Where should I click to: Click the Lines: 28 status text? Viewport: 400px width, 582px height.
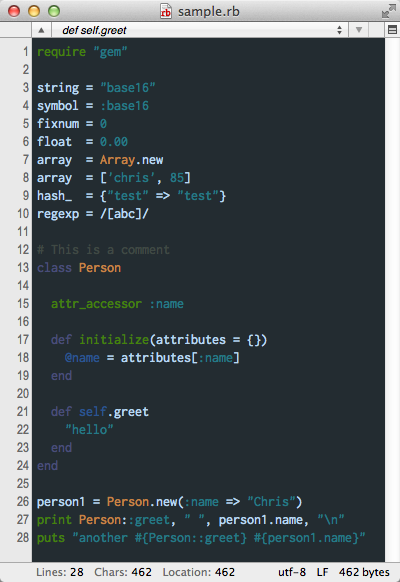60,572
